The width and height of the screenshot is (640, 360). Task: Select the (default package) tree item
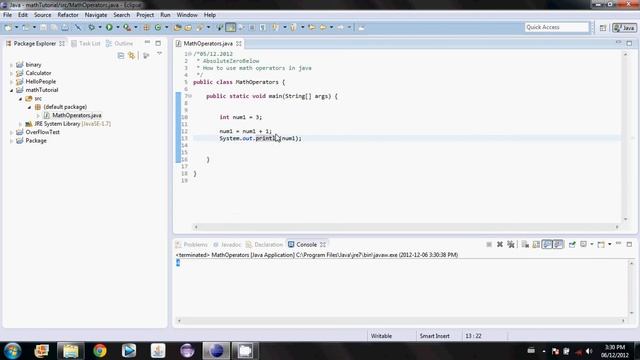coord(65,107)
